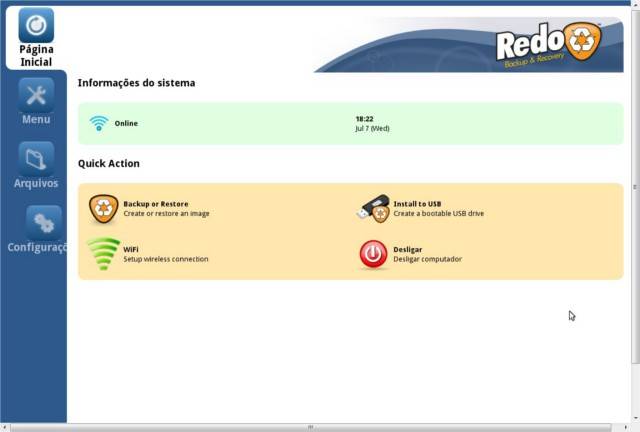Image resolution: width=640 pixels, height=432 pixels.
Task: Click the Configurações label in sidebar
Action: (37, 247)
